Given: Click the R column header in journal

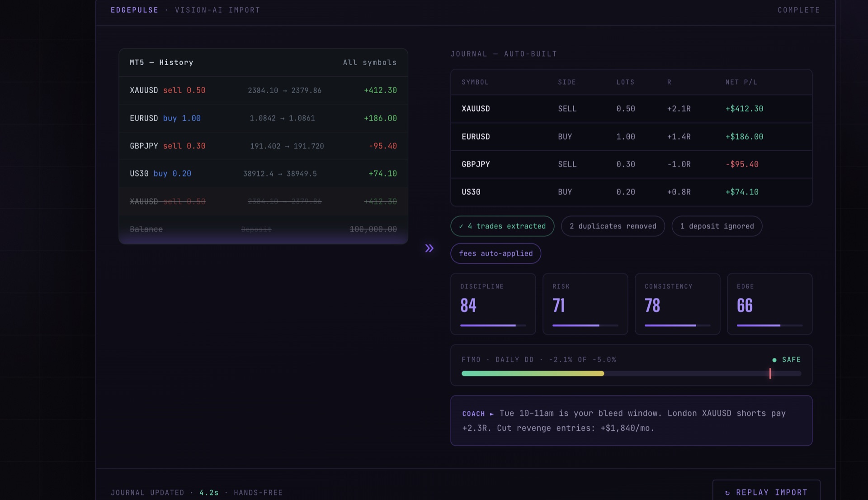Looking at the screenshot, I should tap(669, 82).
